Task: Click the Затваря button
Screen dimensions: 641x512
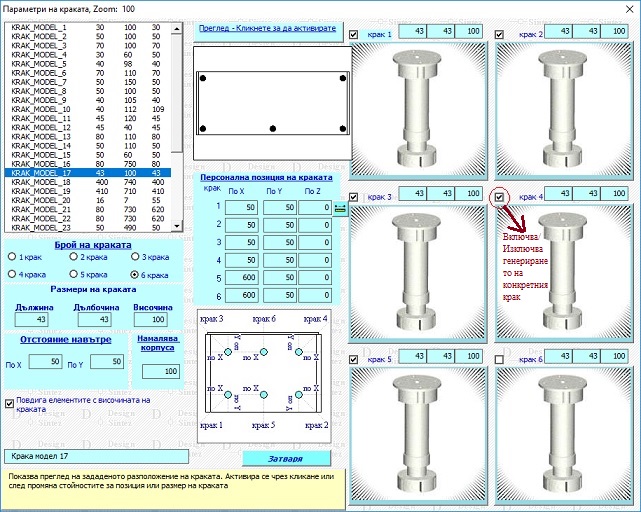Action: (286, 458)
